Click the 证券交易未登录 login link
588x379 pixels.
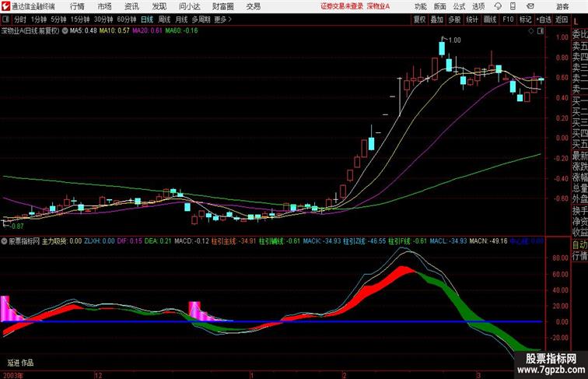pos(342,6)
